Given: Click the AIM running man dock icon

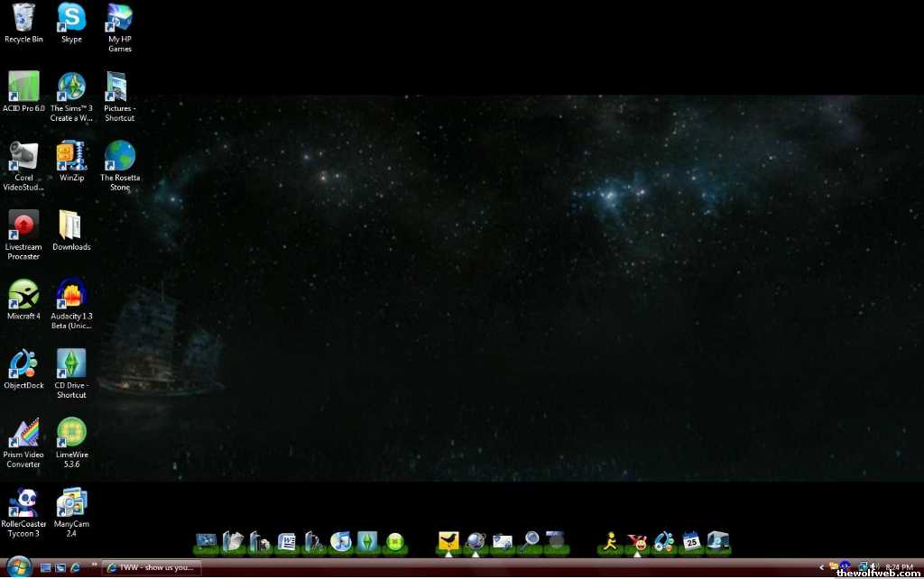Looking at the screenshot, I should tap(611, 541).
